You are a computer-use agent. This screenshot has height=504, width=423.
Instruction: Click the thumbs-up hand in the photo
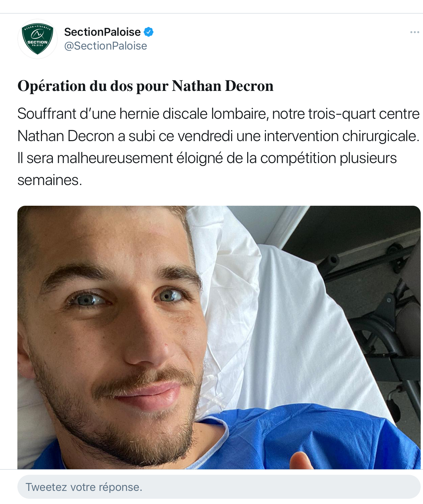pos(301,461)
